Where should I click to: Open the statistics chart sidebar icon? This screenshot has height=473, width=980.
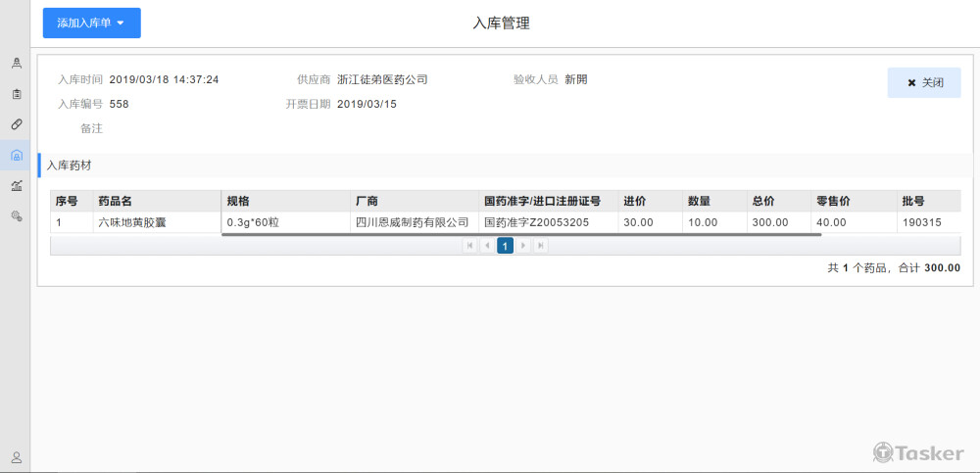pos(17,185)
